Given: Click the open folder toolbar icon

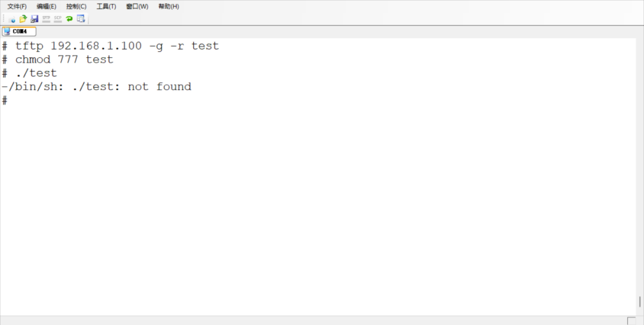Looking at the screenshot, I should 23,18.
